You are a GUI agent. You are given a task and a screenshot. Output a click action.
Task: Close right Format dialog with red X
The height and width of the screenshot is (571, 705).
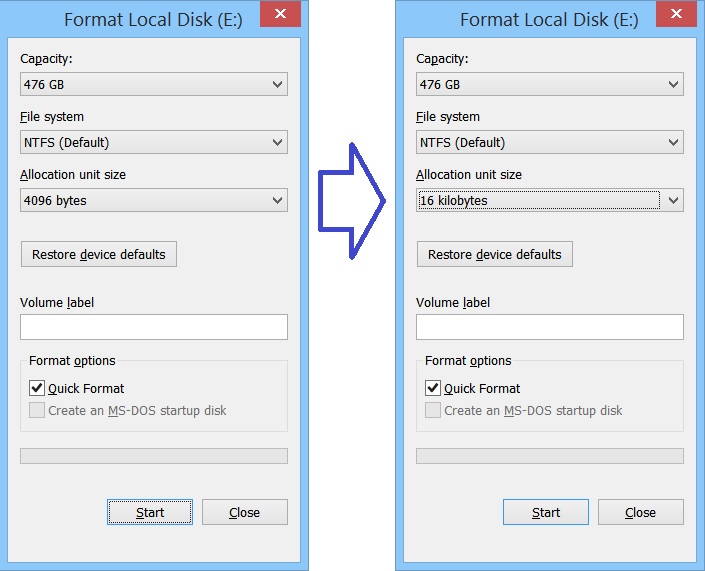676,14
